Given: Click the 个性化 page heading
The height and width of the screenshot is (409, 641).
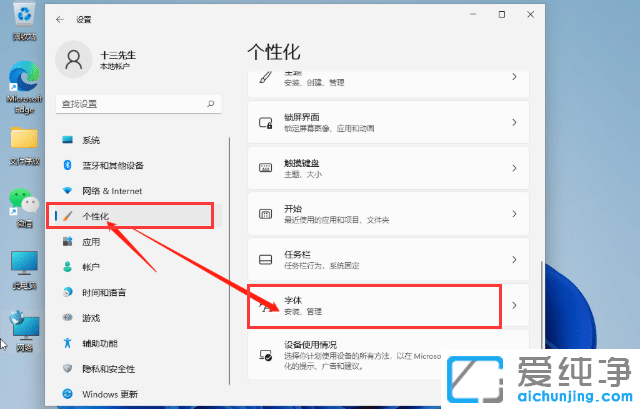Looking at the screenshot, I should pos(274,52).
